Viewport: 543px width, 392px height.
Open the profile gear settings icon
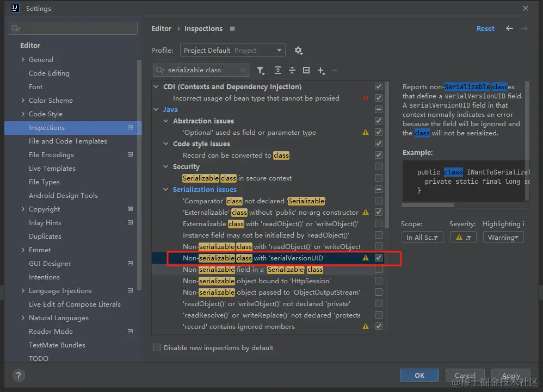click(x=298, y=51)
